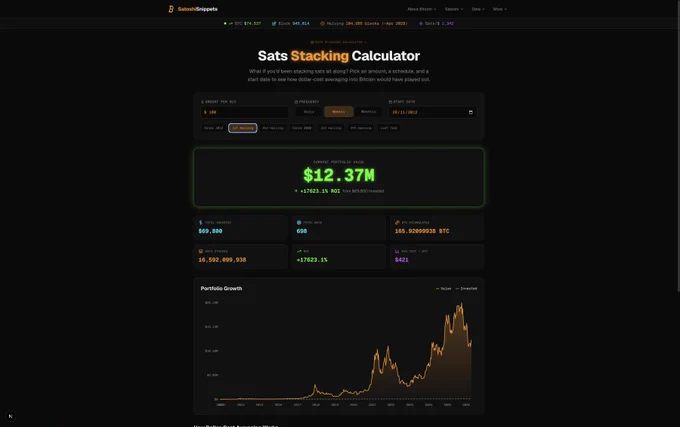Open the date picker calendar icon
The image size is (680, 427).
tap(471, 112)
